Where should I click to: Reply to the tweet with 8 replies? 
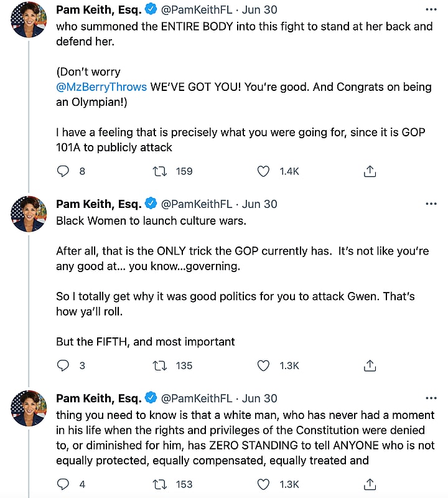tap(63, 171)
